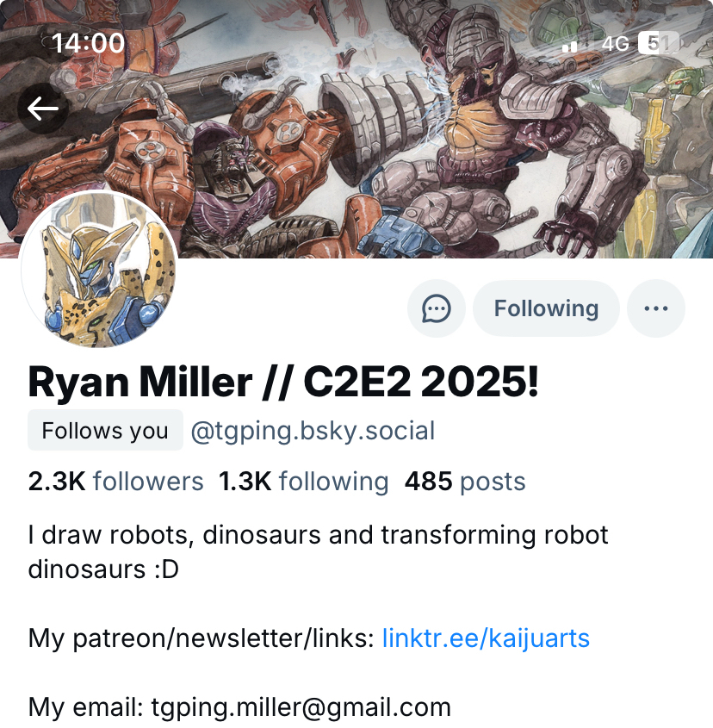View Ryan Miller's profile avatar picture

[99, 271]
